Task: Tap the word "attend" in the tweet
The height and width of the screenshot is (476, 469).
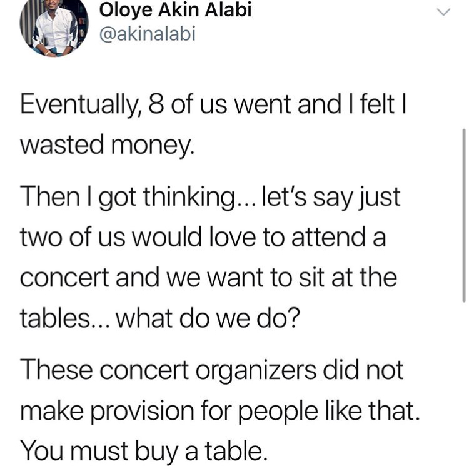Action: click(332, 238)
